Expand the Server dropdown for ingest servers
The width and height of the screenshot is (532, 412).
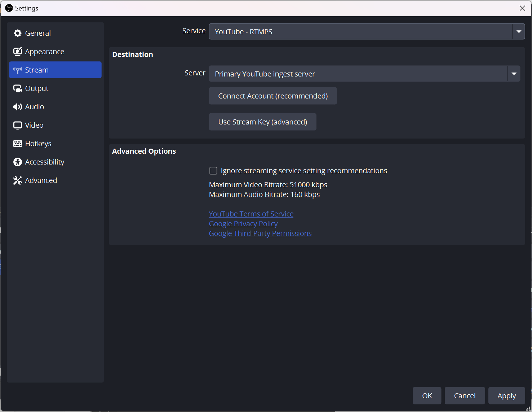[514, 74]
